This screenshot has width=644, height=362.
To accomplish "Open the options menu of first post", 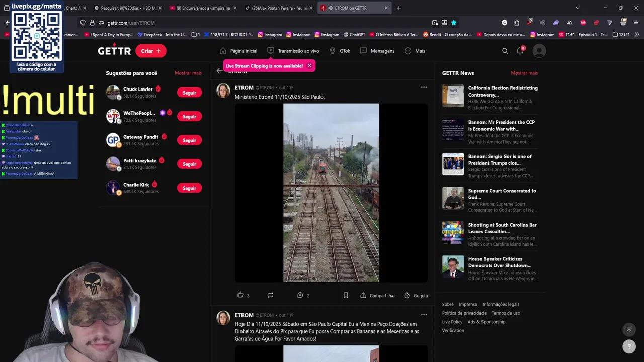I will [x=424, y=87].
